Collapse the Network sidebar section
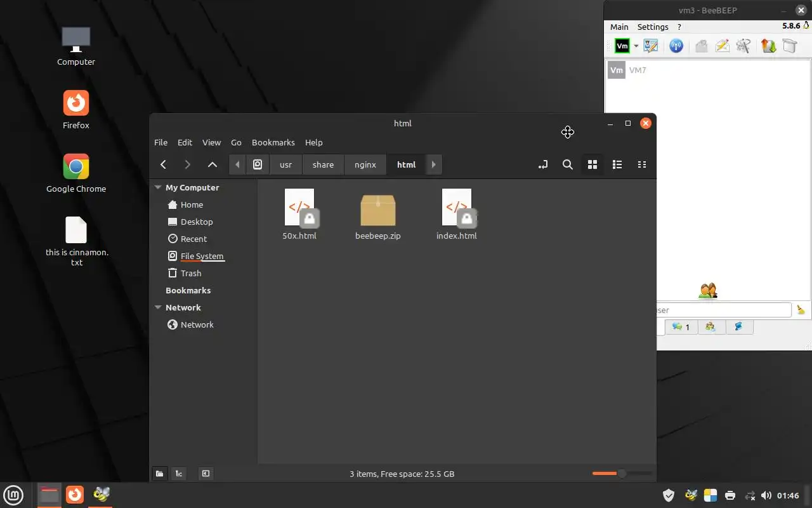 (x=158, y=307)
